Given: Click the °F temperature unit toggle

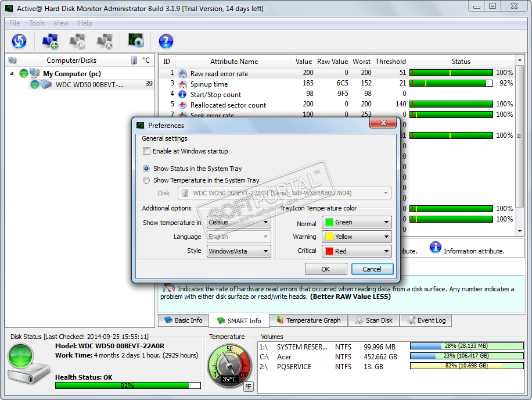Looking at the screenshot, I should click(x=249, y=387).
